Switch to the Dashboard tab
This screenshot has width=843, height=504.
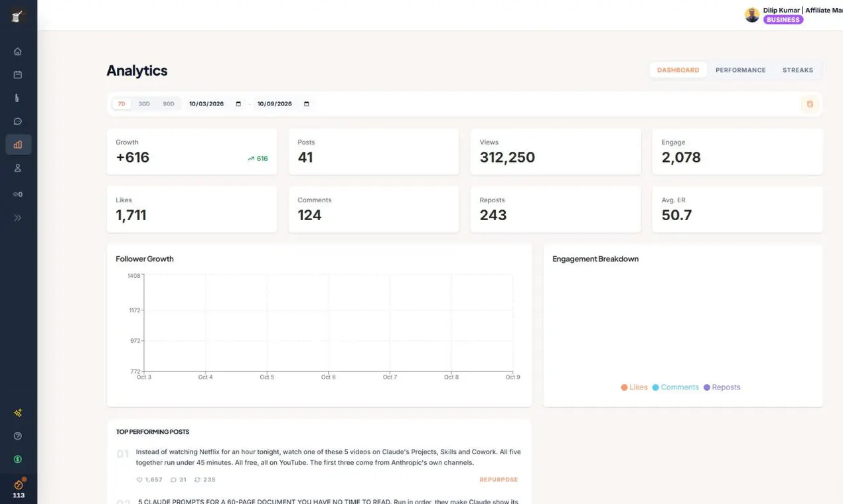pos(678,70)
